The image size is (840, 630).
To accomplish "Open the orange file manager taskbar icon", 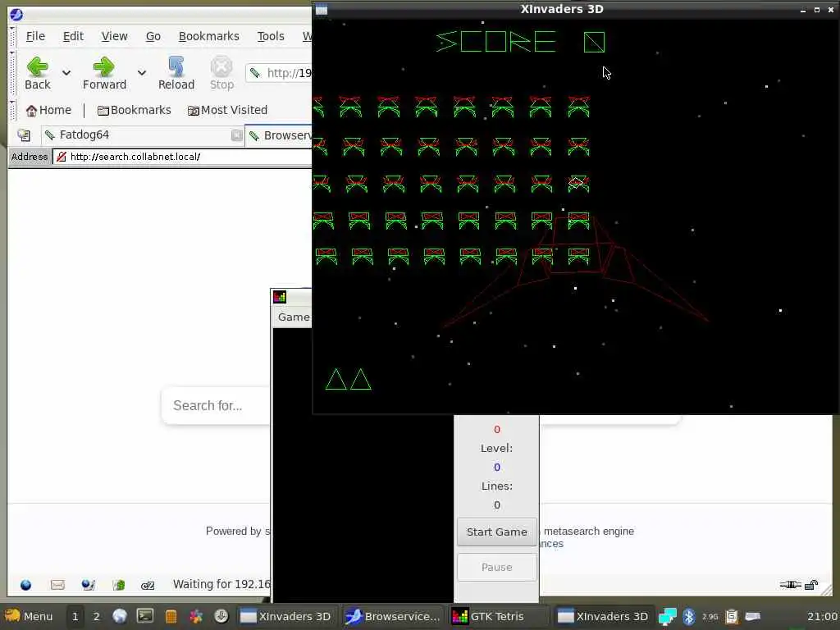I will [171, 617].
